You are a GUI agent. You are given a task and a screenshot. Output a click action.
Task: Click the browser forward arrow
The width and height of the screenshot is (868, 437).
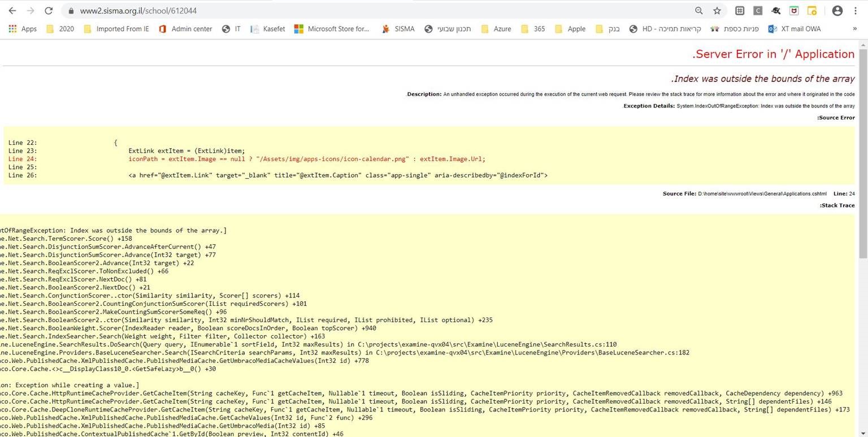tap(31, 11)
